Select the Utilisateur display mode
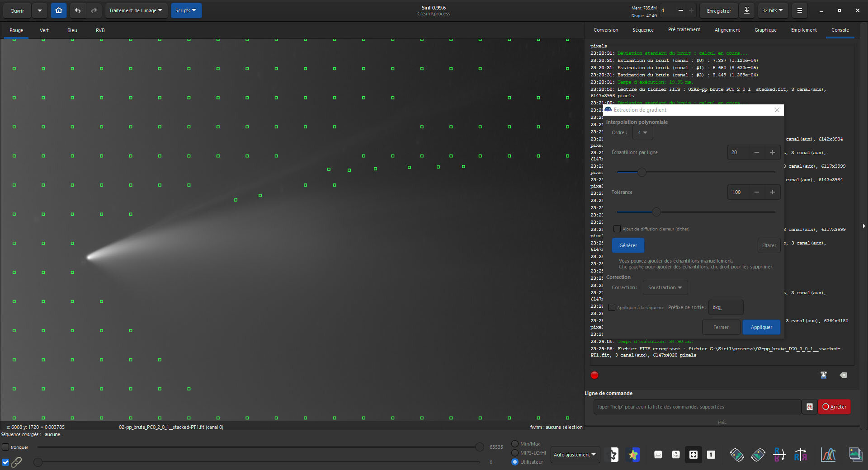This screenshot has width=868, height=470. pos(515,462)
